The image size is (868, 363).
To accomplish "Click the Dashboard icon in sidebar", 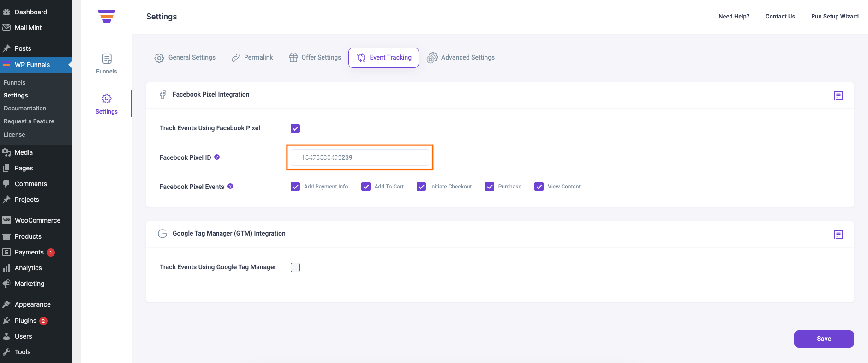I will 6,12.
